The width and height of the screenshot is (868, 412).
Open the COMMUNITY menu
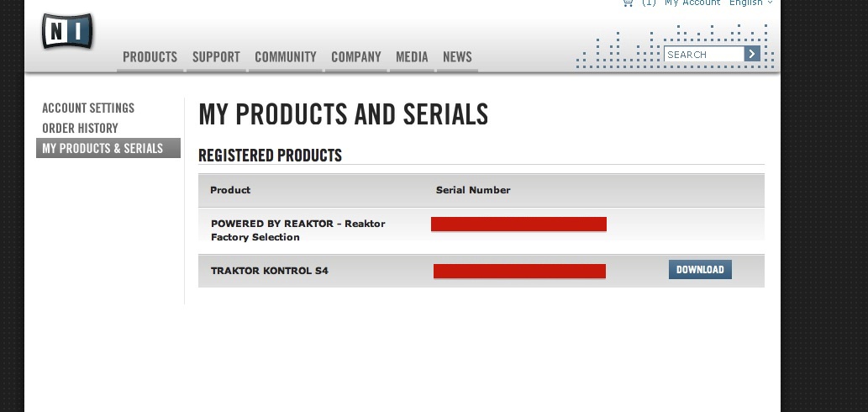286,57
